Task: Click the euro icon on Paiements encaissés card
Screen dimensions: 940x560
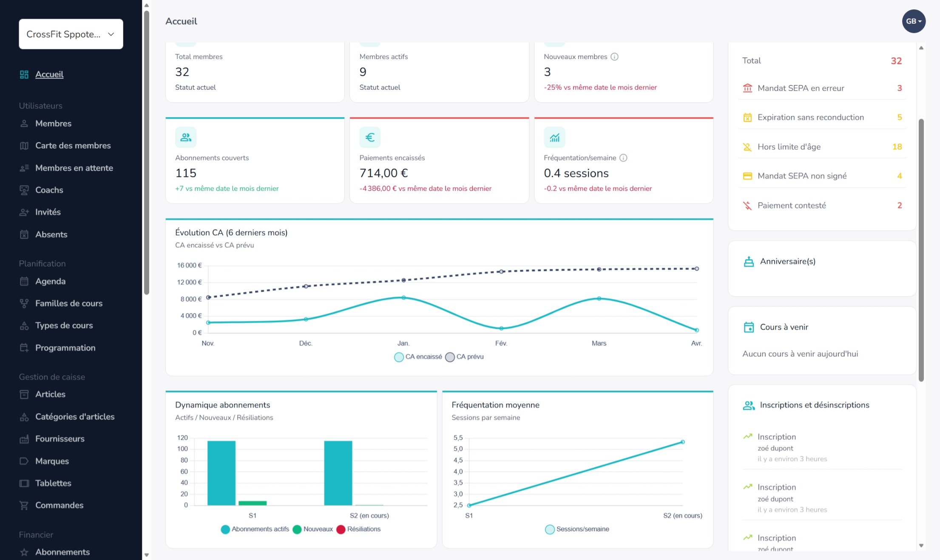Action: 370,137
